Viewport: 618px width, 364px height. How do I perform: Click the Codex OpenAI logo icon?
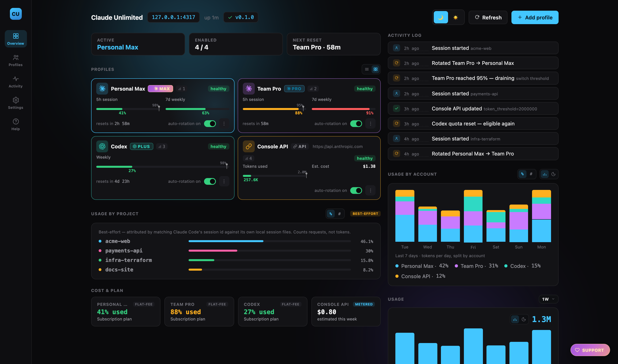tap(102, 146)
